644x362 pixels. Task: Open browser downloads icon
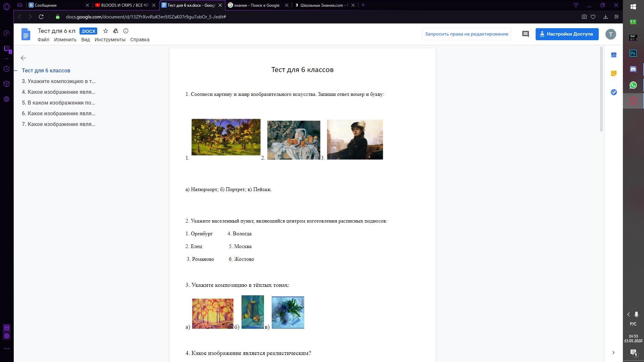coord(605,17)
